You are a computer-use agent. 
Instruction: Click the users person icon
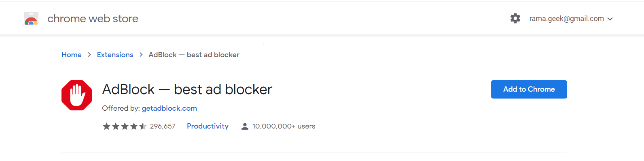pyautogui.click(x=245, y=127)
